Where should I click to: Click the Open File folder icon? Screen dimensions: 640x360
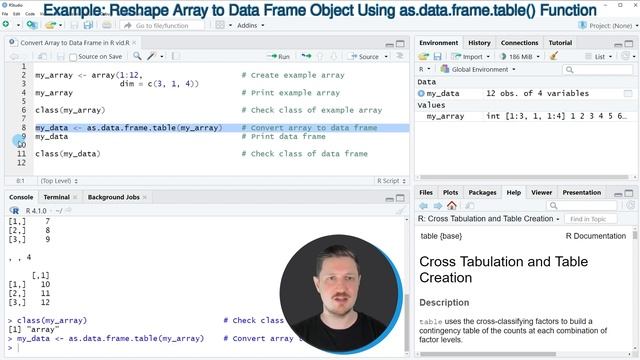tap(51, 25)
